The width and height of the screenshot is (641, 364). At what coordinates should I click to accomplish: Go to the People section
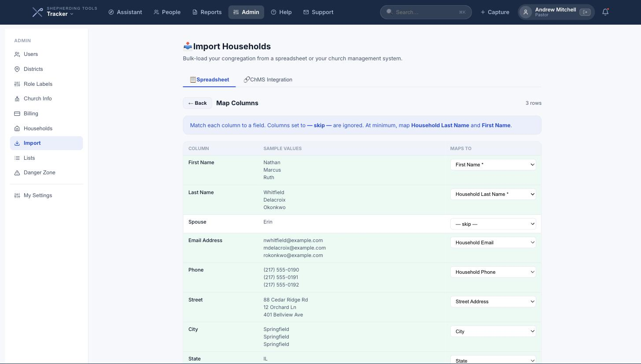[x=167, y=12]
